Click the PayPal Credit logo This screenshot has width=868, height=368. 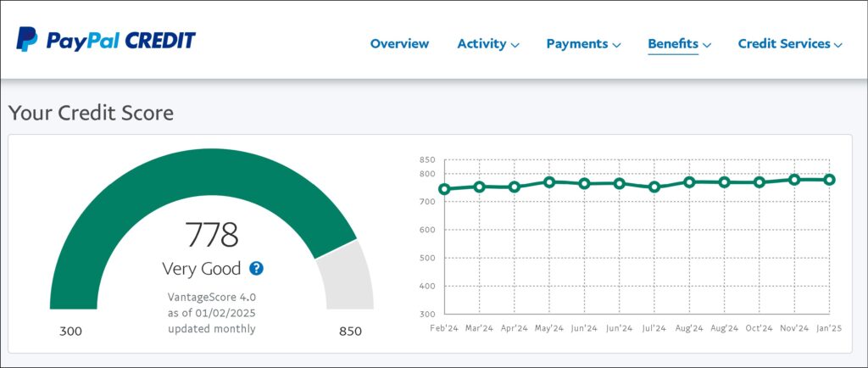tap(106, 40)
